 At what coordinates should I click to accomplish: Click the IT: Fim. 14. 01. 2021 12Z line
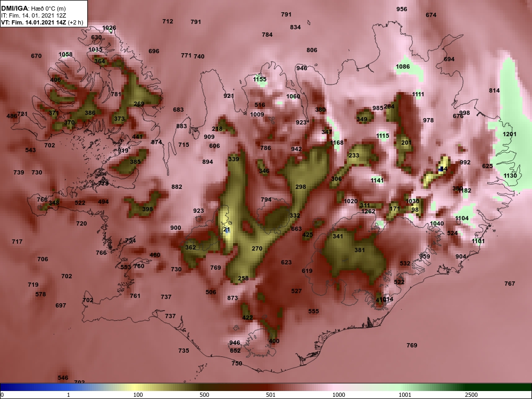tap(32, 15)
